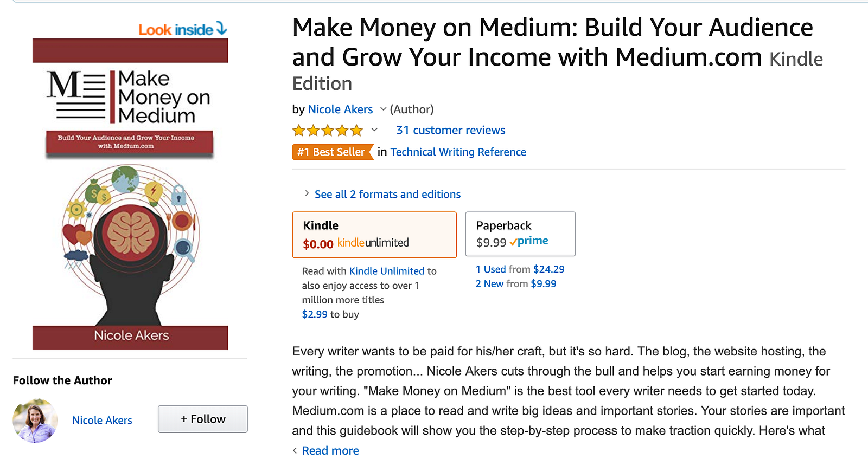Open 31 customer reviews link
The width and height of the screenshot is (868, 459).
(x=450, y=131)
